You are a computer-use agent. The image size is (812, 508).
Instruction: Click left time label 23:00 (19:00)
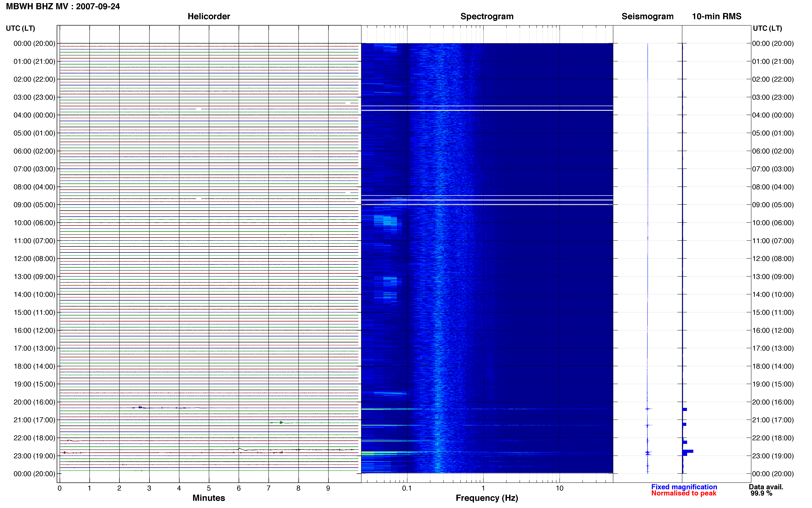[34, 456]
